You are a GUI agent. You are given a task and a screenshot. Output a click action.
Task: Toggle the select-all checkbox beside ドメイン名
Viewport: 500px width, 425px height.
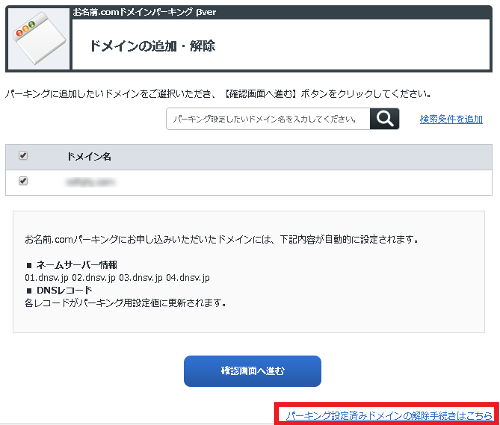point(23,156)
